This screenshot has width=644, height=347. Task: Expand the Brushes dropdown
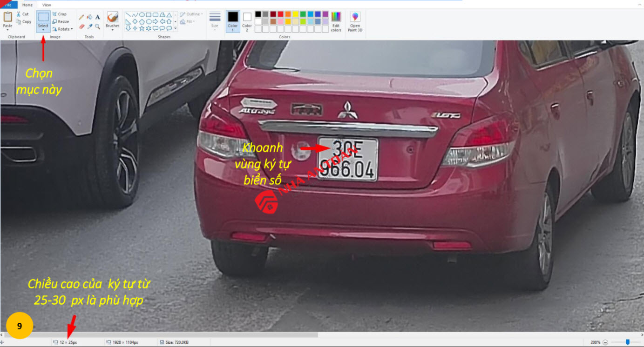[x=112, y=30]
